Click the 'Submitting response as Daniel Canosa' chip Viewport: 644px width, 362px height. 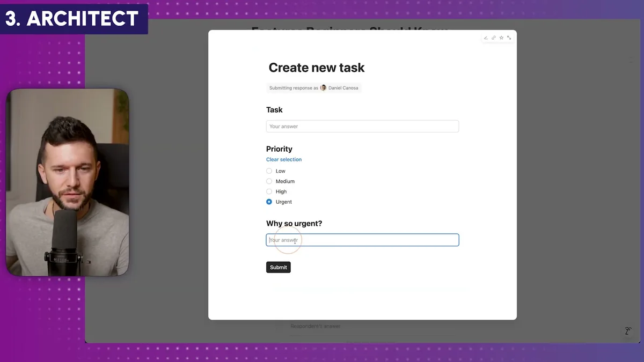314,87
